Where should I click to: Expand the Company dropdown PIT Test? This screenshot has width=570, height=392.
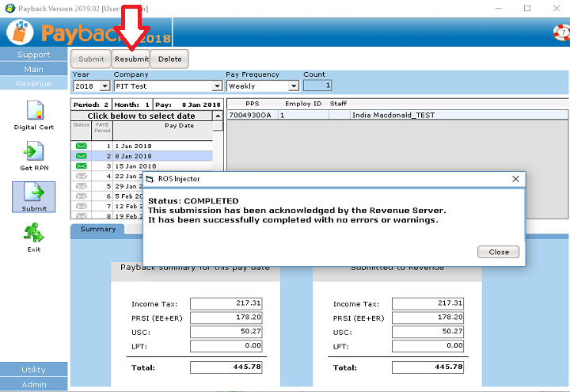point(217,86)
